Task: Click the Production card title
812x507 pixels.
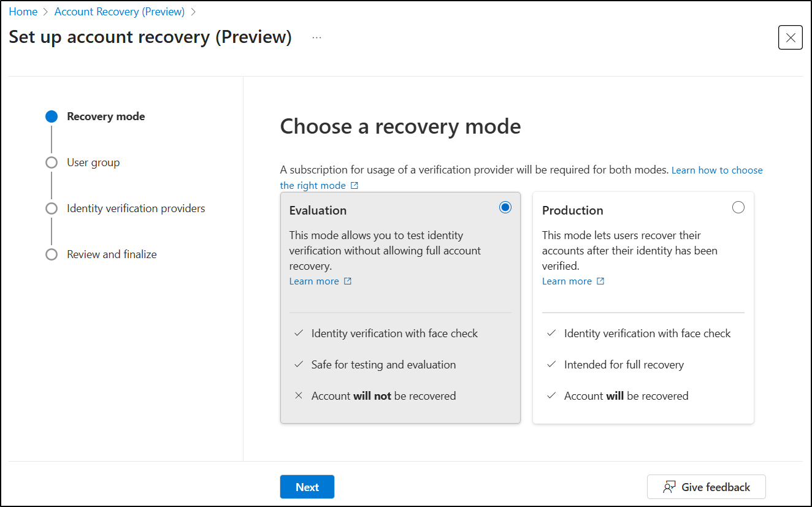Action: pyautogui.click(x=572, y=210)
